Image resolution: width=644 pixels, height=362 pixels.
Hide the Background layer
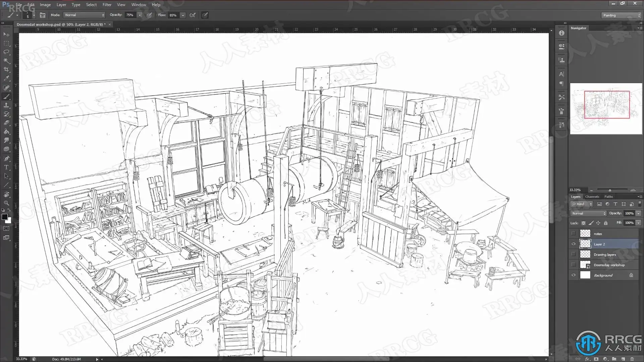(574, 275)
